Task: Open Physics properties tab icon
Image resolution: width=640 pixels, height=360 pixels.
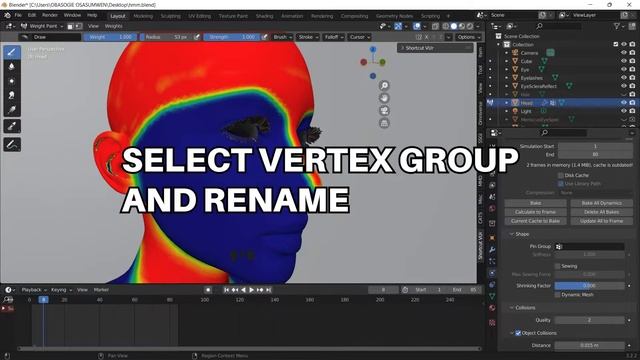Action: pyautogui.click(x=492, y=273)
